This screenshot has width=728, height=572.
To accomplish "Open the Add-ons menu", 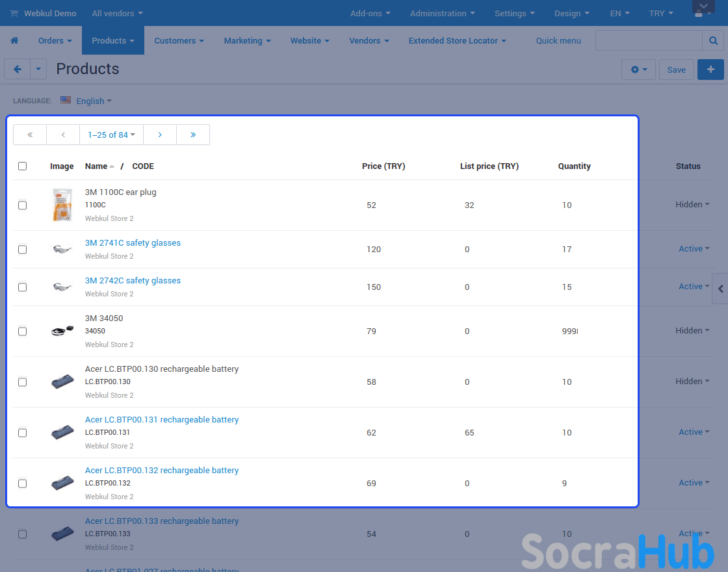I will click(x=370, y=13).
